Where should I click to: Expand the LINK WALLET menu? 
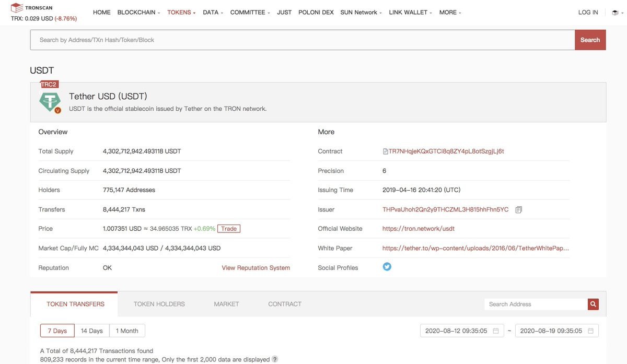click(x=410, y=12)
